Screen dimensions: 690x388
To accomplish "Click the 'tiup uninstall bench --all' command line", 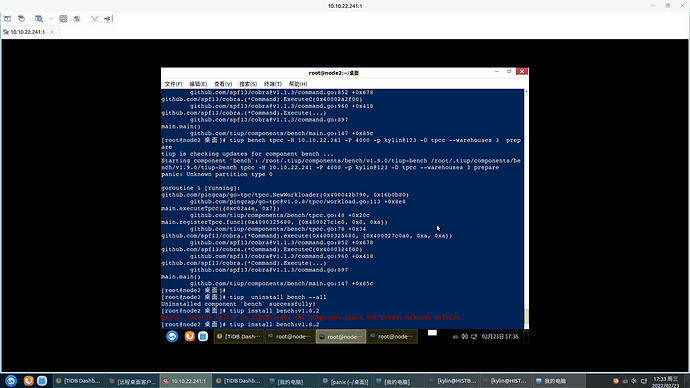I will coord(244,297).
